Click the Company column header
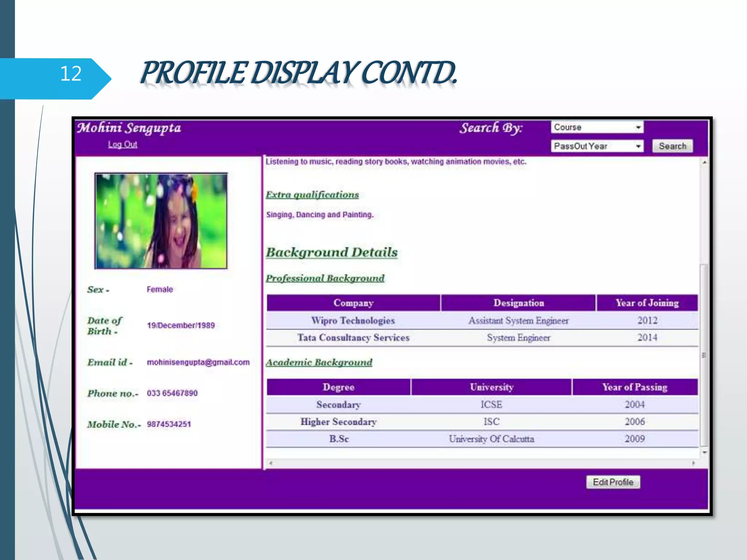This screenshot has width=747, height=560. pos(353,303)
